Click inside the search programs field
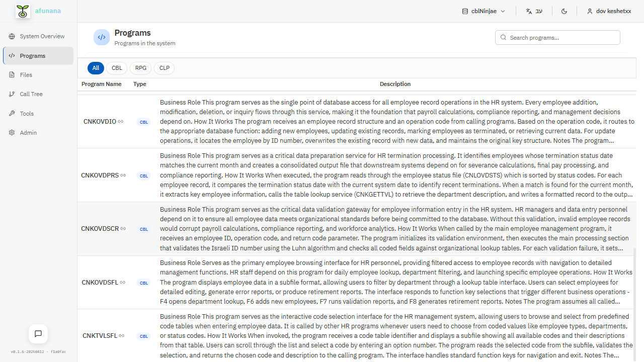The image size is (644, 362). coord(557,37)
